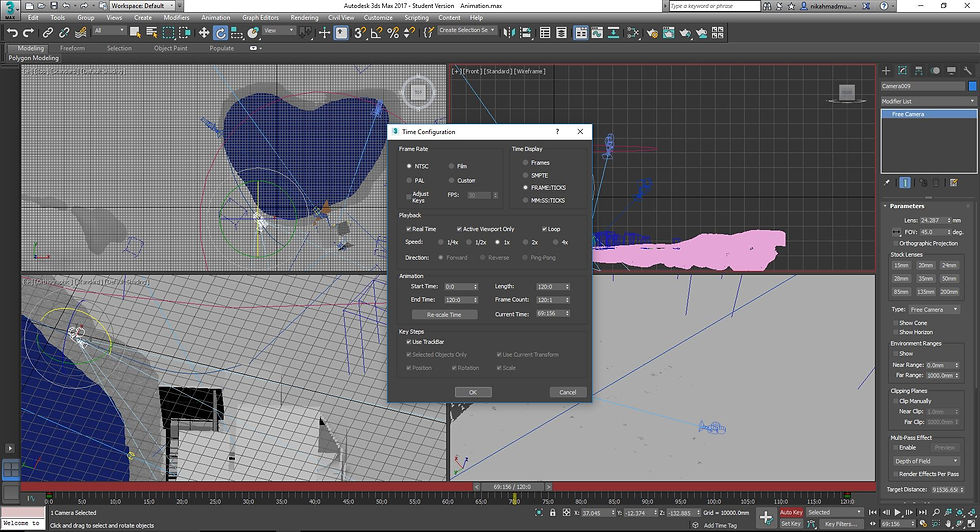Image resolution: width=980 pixels, height=532 pixels.
Task: Activate the Select and Move tool
Action: click(x=204, y=33)
